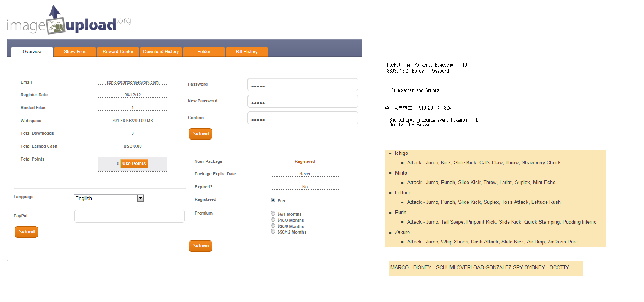
Task: Open the Overview tab
Action: point(32,52)
